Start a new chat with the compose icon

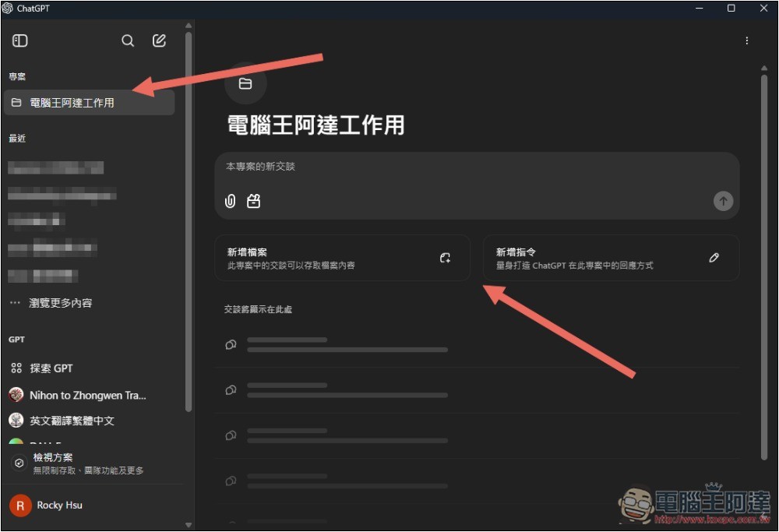coord(159,41)
